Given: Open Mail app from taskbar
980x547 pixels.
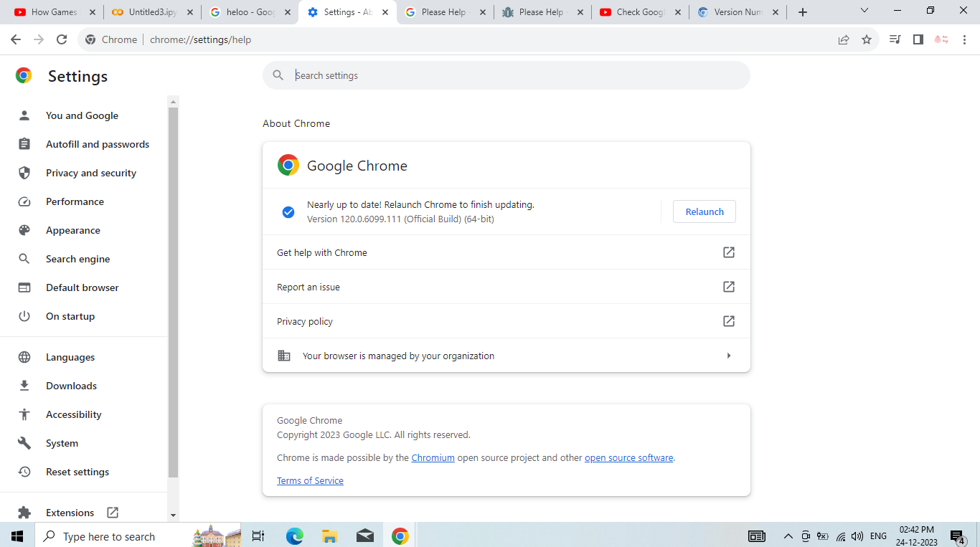Looking at the screenshot, I should click(364, 536).
